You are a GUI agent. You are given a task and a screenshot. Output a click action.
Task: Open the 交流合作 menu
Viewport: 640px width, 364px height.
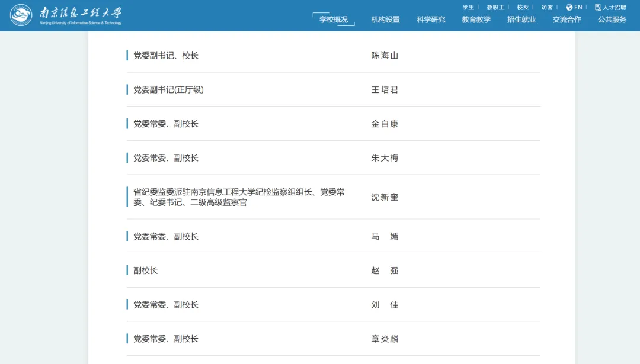(x=567, y=20)
